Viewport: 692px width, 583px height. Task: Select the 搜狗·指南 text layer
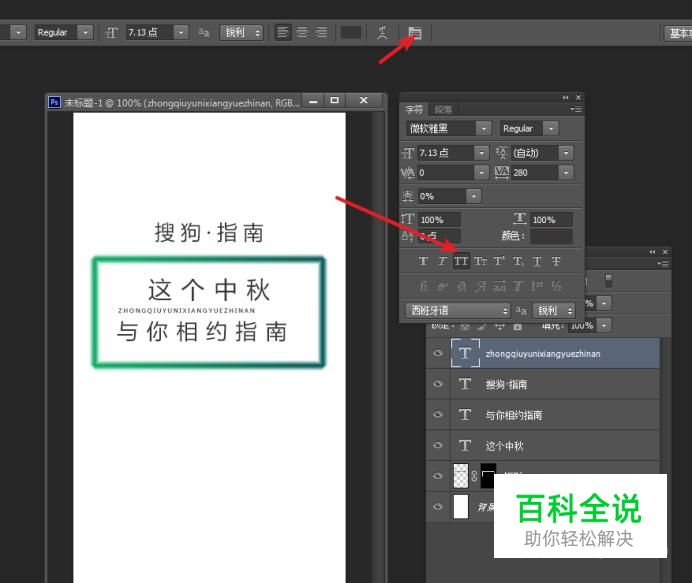(555, 384)
